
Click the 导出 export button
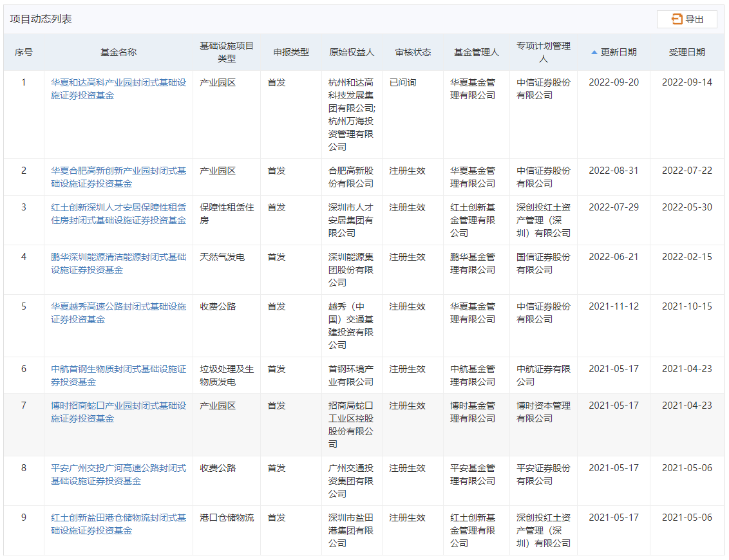click(686, 19)
